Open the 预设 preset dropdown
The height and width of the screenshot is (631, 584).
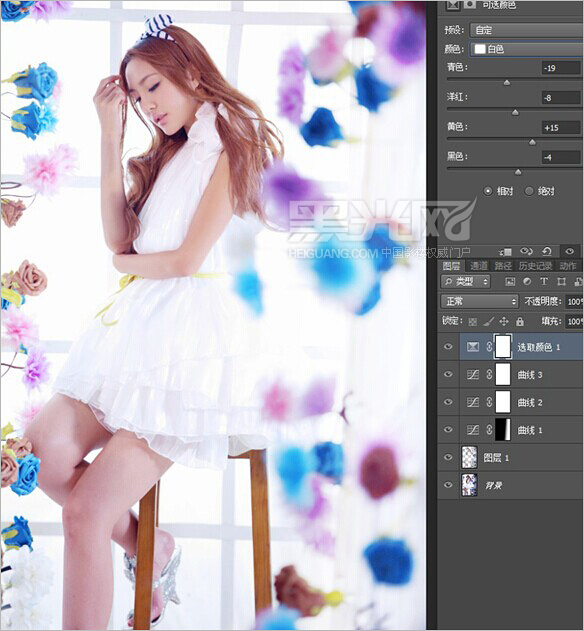pos(527,30)
